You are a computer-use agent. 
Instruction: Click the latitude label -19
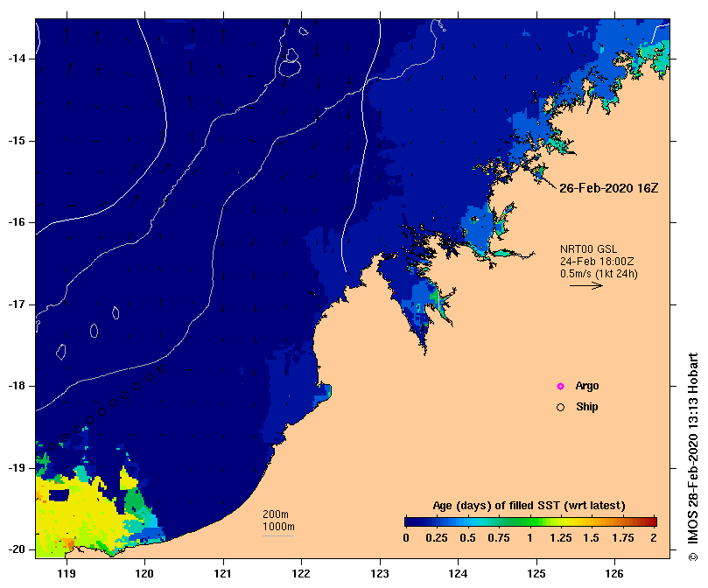(x=18, y=468)
